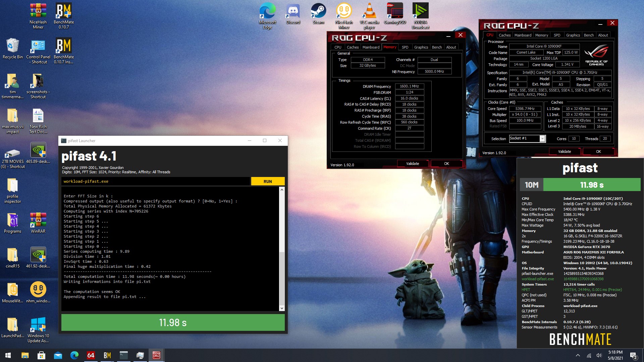This screenshot has width=644, height=362.
Task: Click OK in right CPU-Z window
Action: pyautogui.click(x=598, y=152)
